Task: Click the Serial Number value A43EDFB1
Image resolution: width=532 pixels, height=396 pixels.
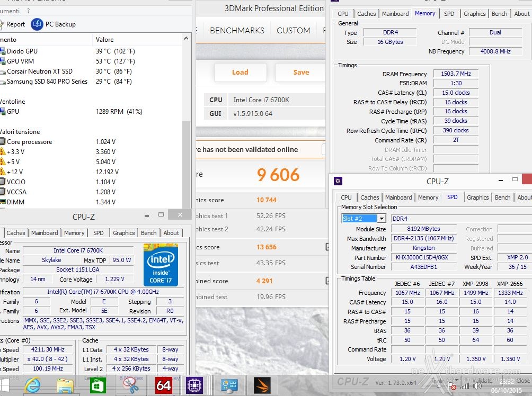Action: coord(424,267)
